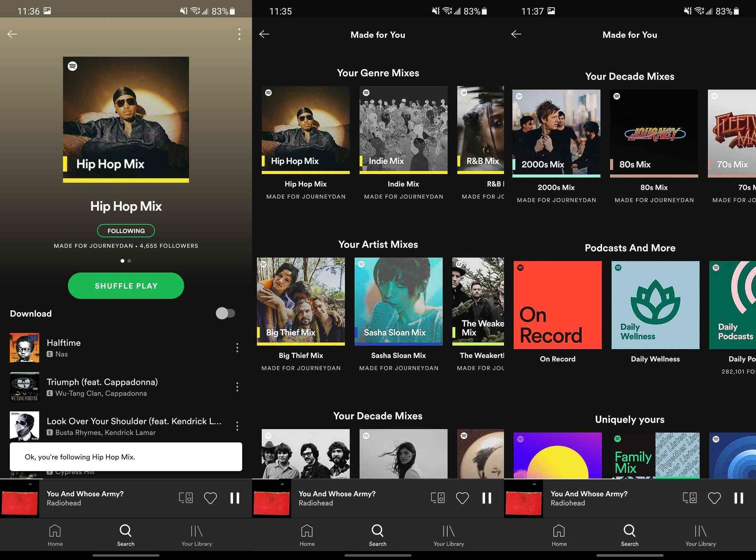Open Search tab on right screen
The height and width of the screenshot is (560, 756).
(630, 536)
